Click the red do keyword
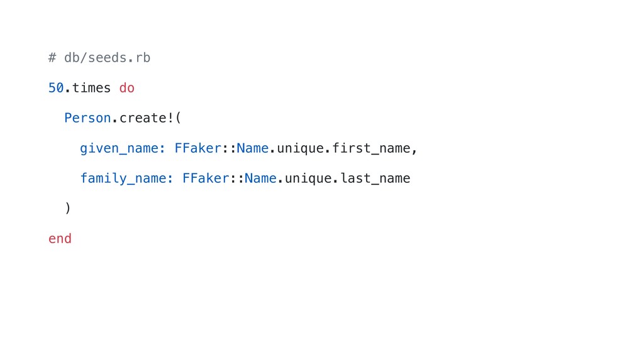Image resolution: width=644 pixels, height=362 pixels. coord(127,88)
